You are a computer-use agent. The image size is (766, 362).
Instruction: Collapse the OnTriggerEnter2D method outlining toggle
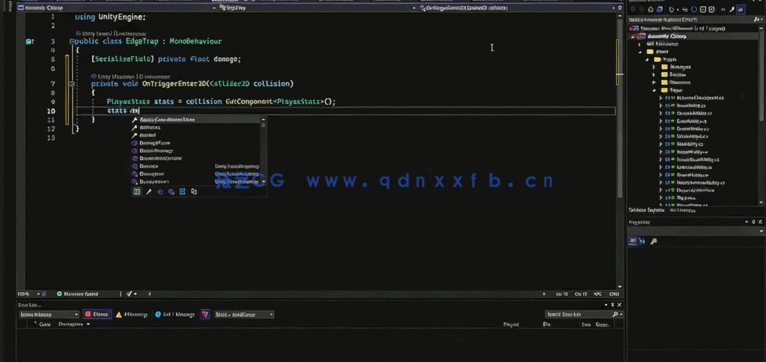click(x=71, y=84)
